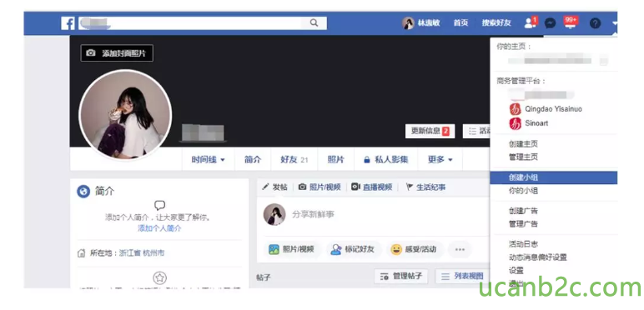Open Qingdao Yisainuo in the menu
644x310 pixels.
coord(553,108)
